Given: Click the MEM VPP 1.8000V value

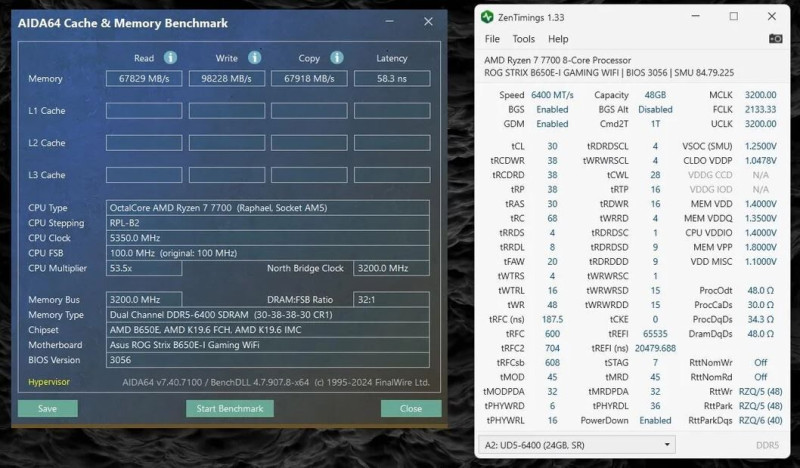Looking at the screenshot, I should click(x=760, y=247).
